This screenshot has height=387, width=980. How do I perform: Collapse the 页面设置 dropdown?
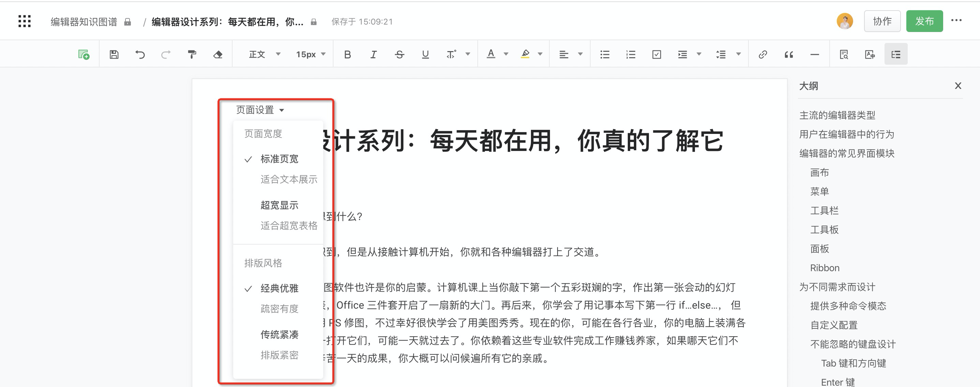pos(260,110)
